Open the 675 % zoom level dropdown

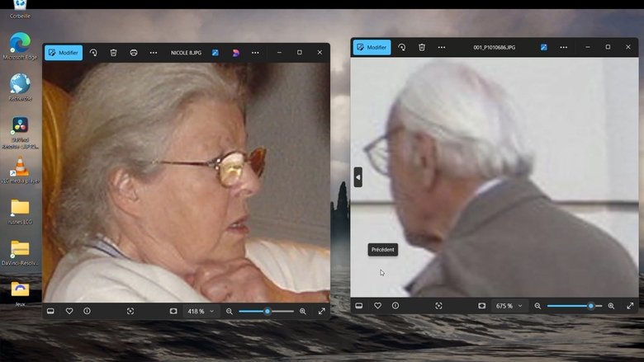coord(509,306)
